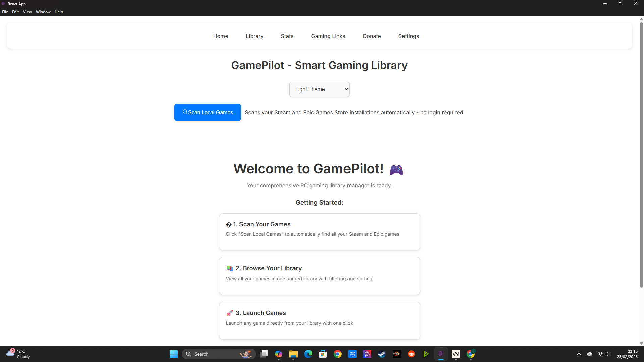Image resolution: width=644 pixels, height=362 pixels.
Task: Open Steam from the taskbar
Action: pos(382,354)
